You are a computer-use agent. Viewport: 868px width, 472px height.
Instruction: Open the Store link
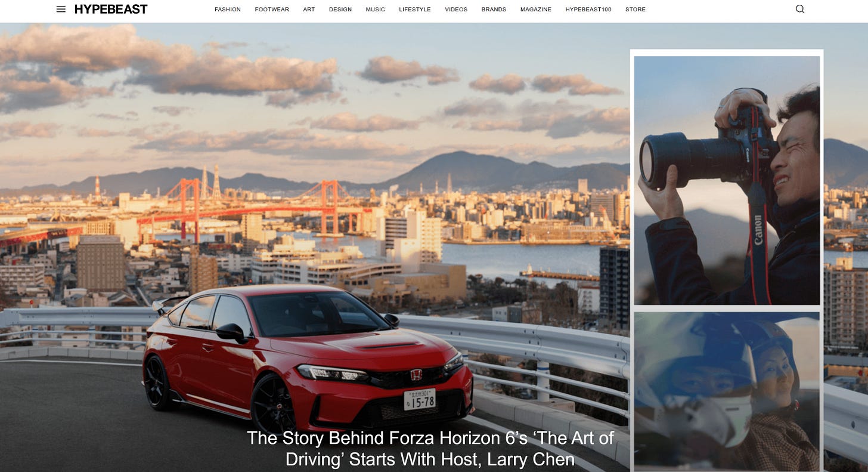(635, 10)
